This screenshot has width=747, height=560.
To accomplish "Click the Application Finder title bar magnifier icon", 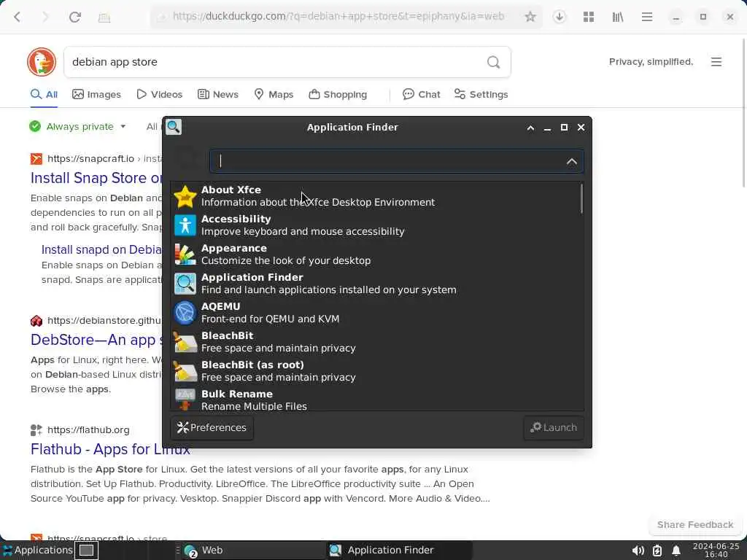I will [x=174, y=127].
